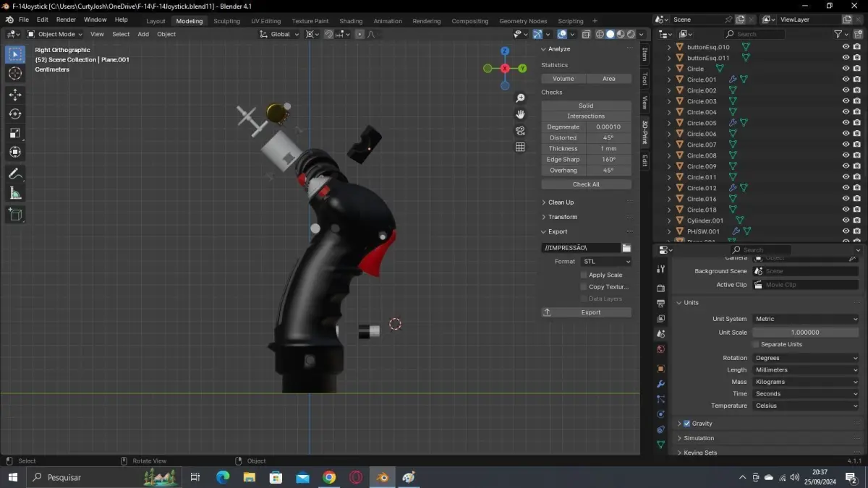The image size is (868, 488).
Task: Tick the Separate Units checkbox
Action: [756, 344]
